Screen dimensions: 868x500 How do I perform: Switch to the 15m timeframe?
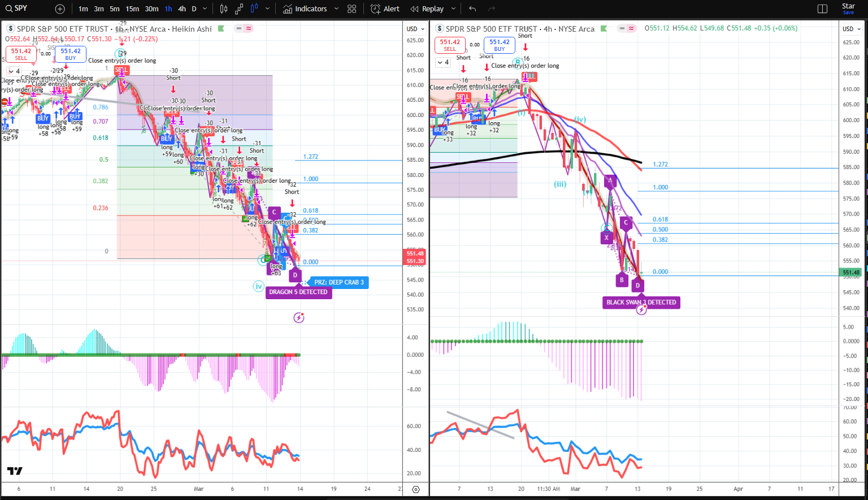[x=132, y=9]
